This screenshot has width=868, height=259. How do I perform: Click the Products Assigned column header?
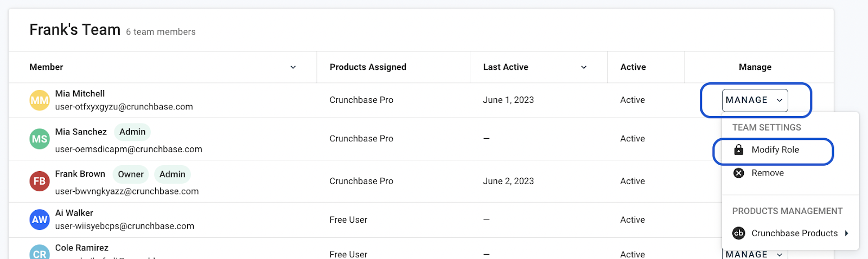pyautogui.click(x=368, y=67)
